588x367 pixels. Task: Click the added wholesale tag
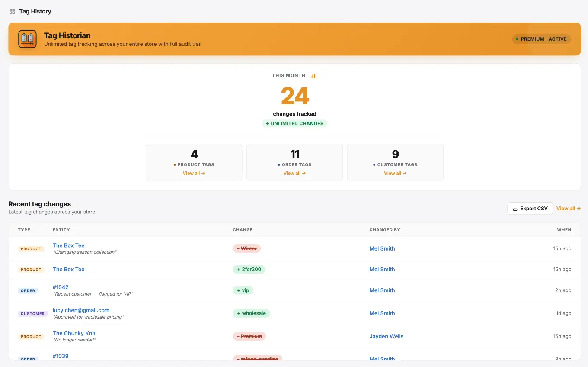pyautogui.click(x=251, y=313)
